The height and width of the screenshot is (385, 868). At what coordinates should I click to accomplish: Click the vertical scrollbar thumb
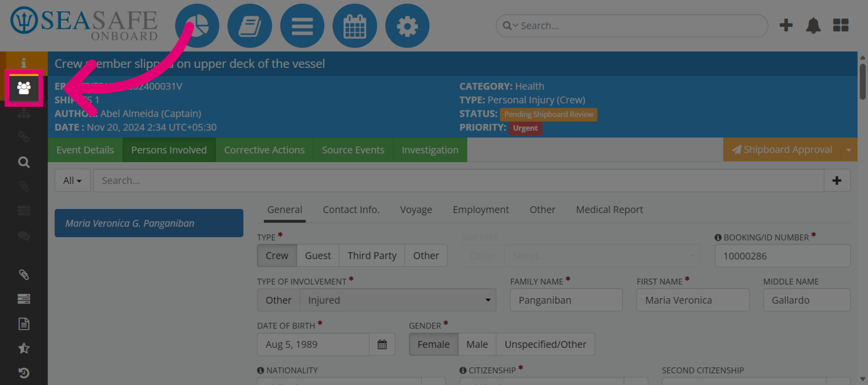tap(863, 81)
